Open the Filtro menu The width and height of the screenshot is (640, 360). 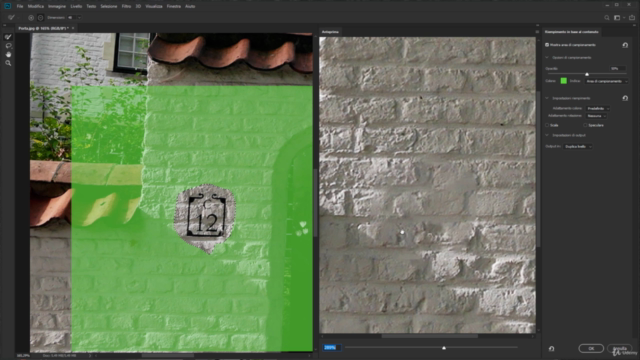pos(127,7)
